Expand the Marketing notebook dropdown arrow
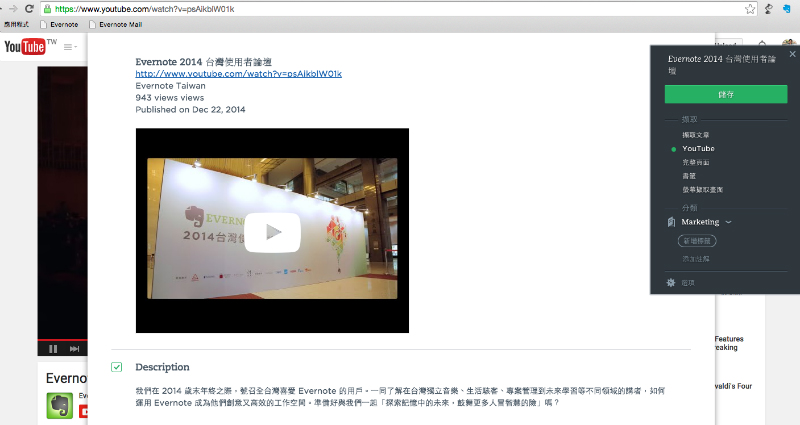 (x=729, y=222)
